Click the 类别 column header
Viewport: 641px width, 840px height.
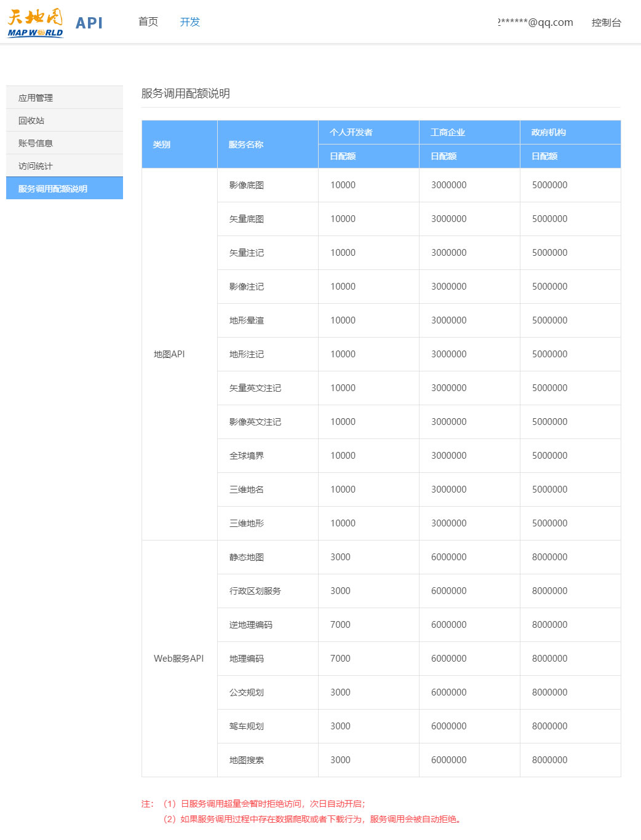point(161,144)
